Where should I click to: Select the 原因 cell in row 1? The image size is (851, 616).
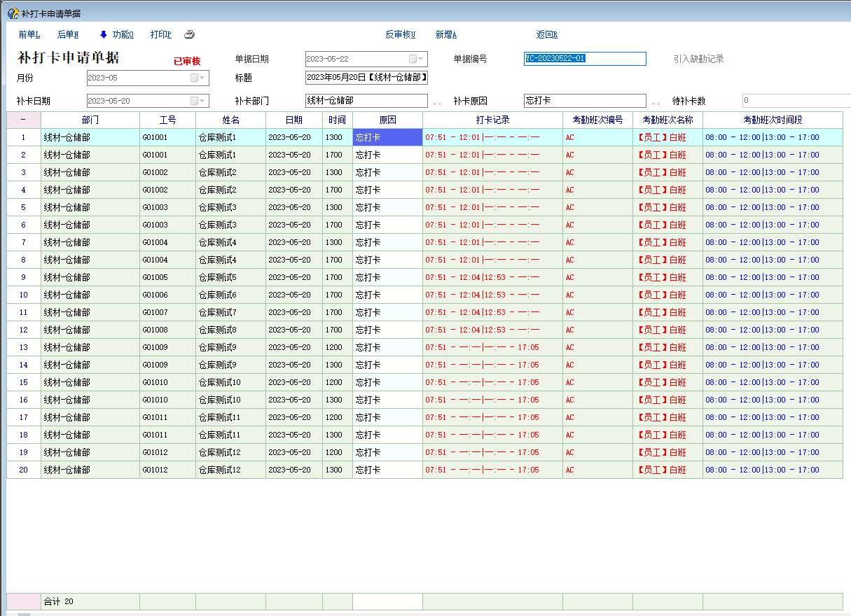coord(387,137)
